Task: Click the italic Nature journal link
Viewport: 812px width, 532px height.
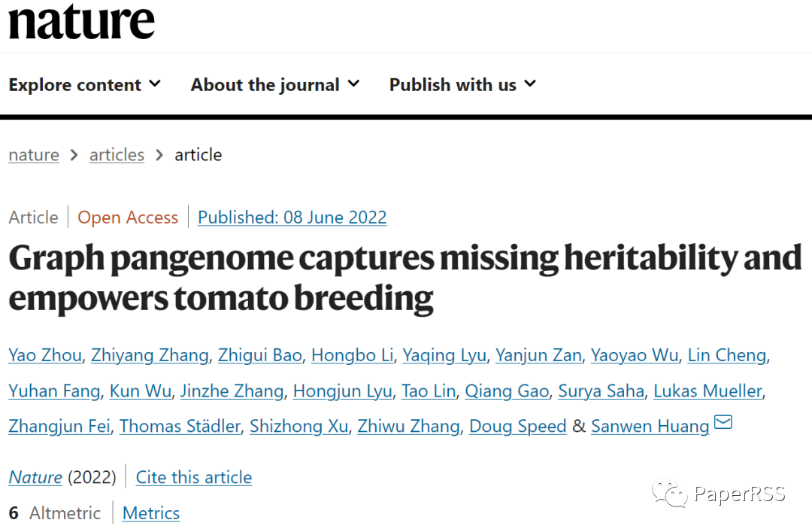Action: [35, 478]
